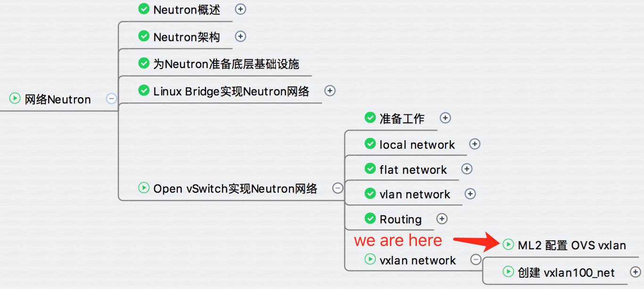The image size is (644, 289).
Task: Click the green checkmark beside Routing
Action: click(370, 218)
